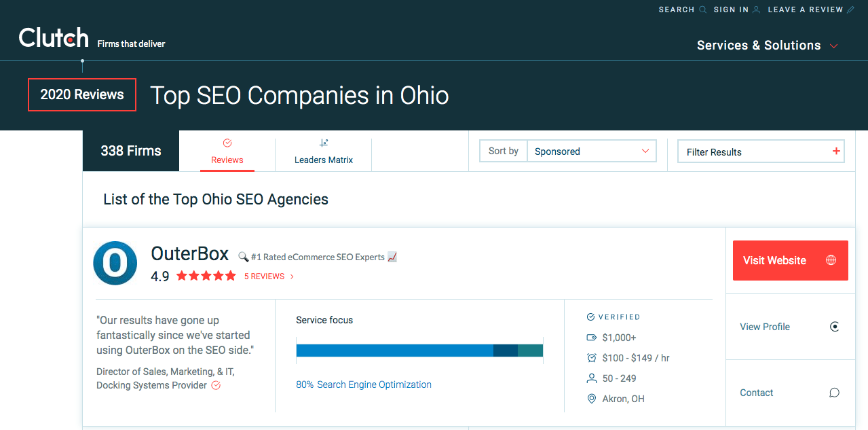
Task: Open the Sort by Sponsored dropdown
Action: pos(590,151)
